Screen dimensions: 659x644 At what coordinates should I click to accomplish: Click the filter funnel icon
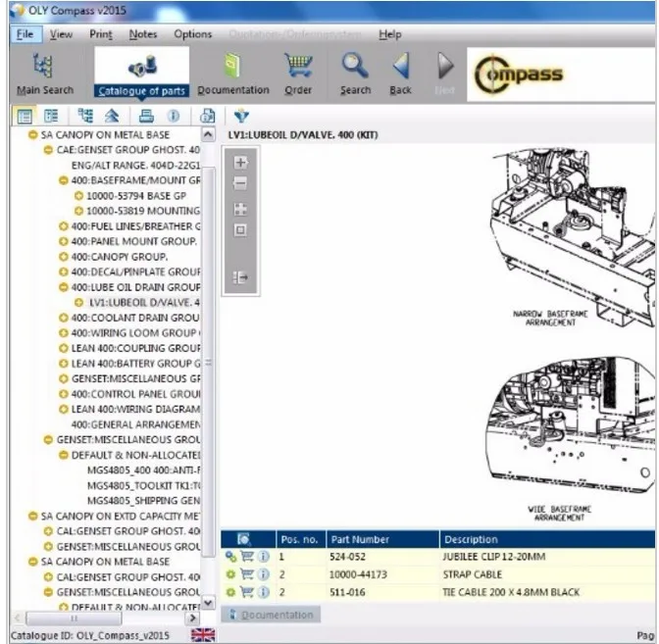point(241,116)
